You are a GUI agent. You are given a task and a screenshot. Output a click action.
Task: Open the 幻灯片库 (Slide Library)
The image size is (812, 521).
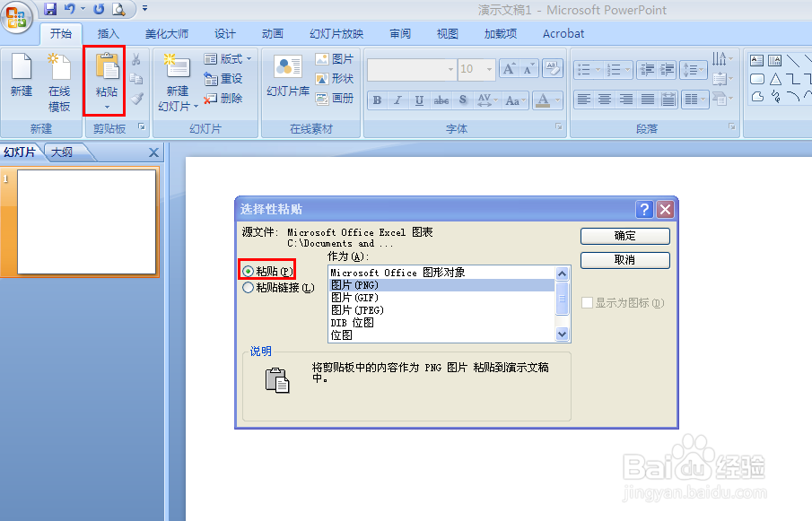pyautogui.click(x=287, y=76)
